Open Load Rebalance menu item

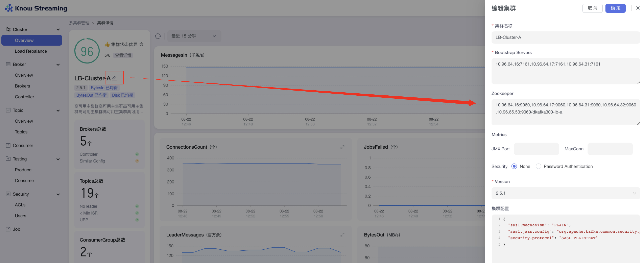point(31,51)
